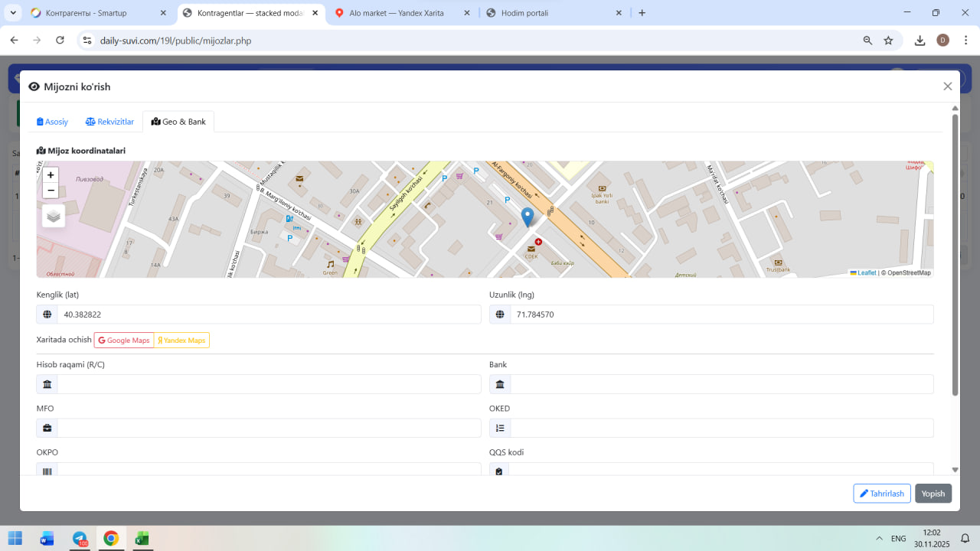Open Excel from the taskbar
Screen dimensions: 980x551
pos(142,538)
